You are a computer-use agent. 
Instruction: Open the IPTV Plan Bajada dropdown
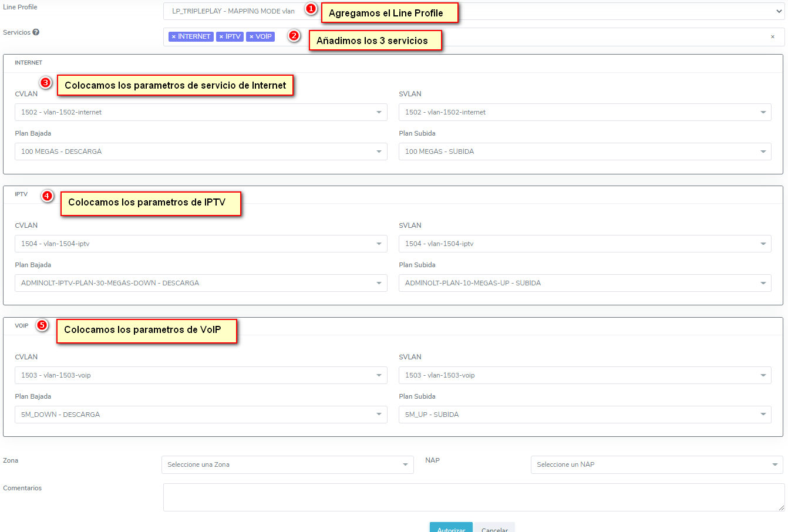200,283
